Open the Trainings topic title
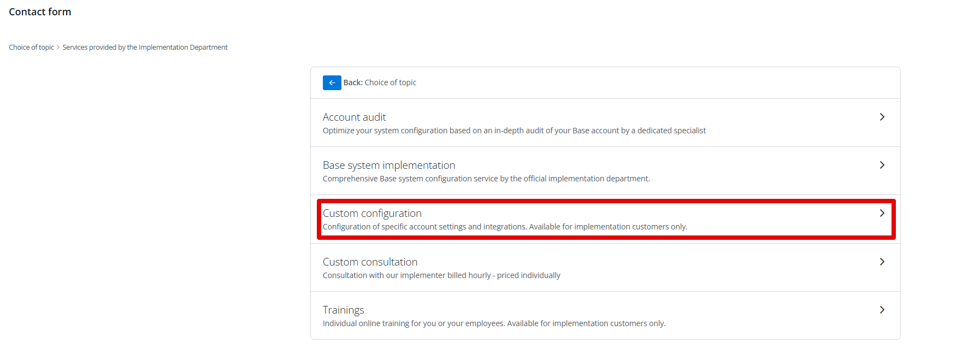Viewport: 980px width, 354px height. pos(343,310)
